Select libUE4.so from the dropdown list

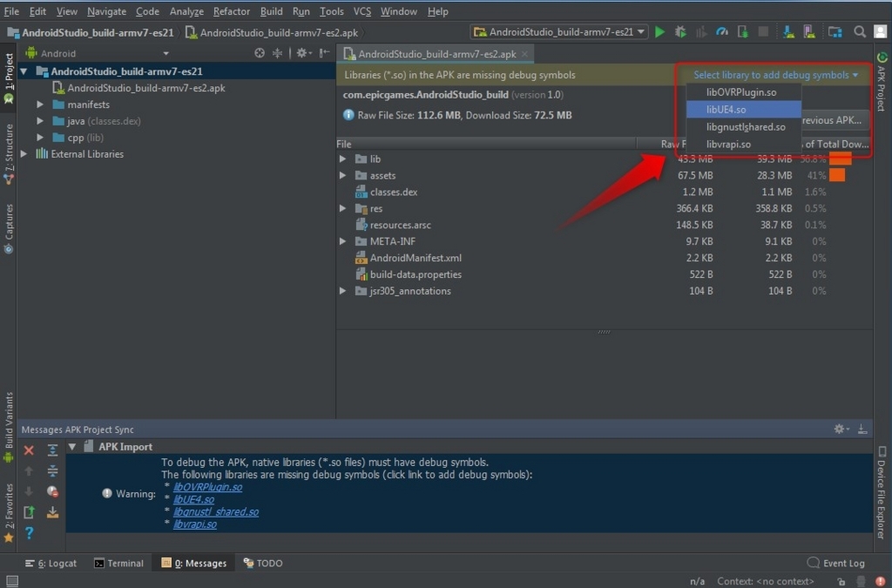[x=744, y=109]
